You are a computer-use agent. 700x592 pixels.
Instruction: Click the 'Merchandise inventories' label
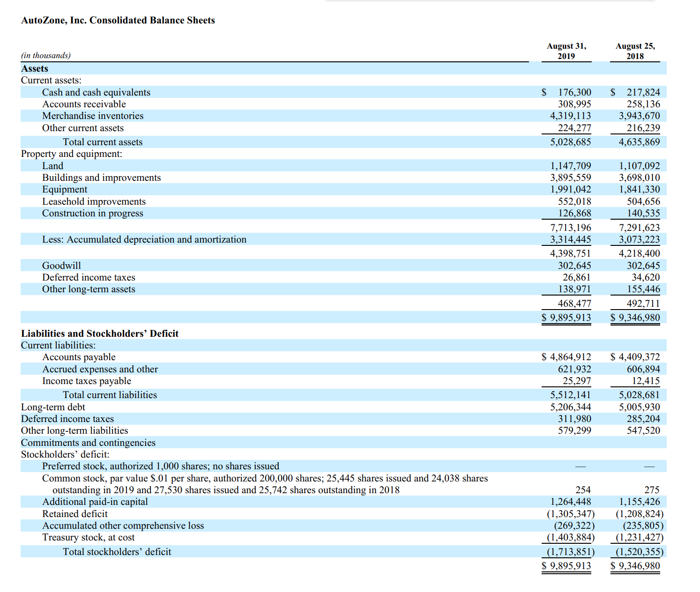click(x=93, y=116)
